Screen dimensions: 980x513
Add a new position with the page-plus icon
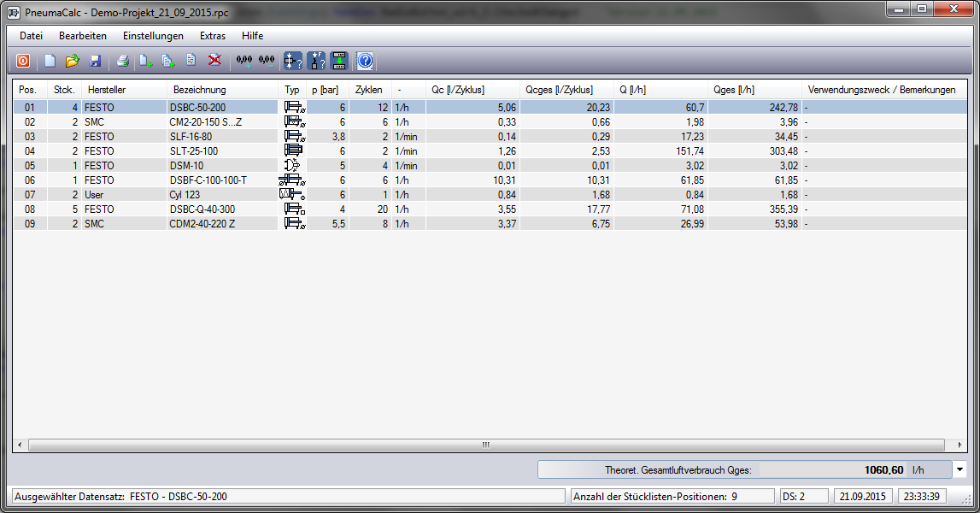point(145,61)
